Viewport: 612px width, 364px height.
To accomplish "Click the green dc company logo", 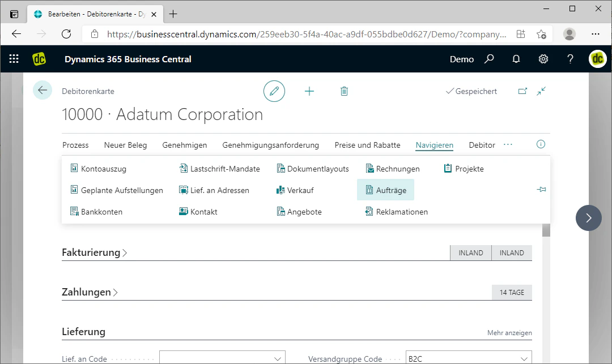I will pyautogui.click(x=39, y=59).
